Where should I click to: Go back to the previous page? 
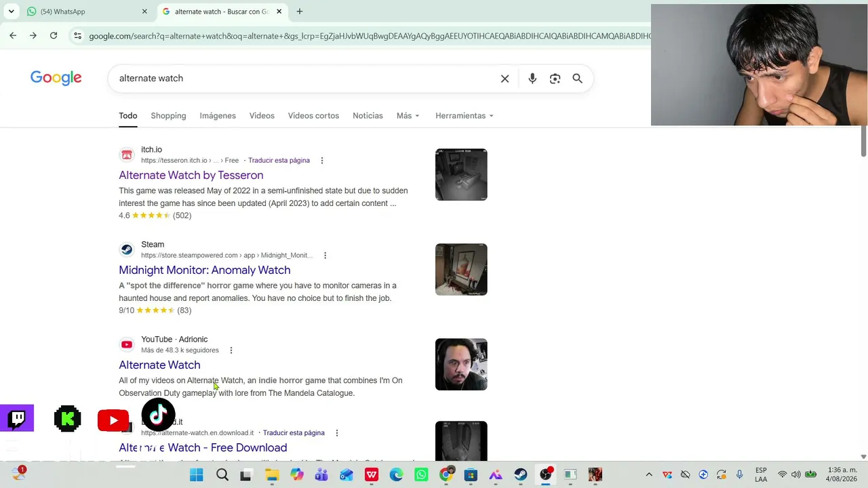coord(13,36)
